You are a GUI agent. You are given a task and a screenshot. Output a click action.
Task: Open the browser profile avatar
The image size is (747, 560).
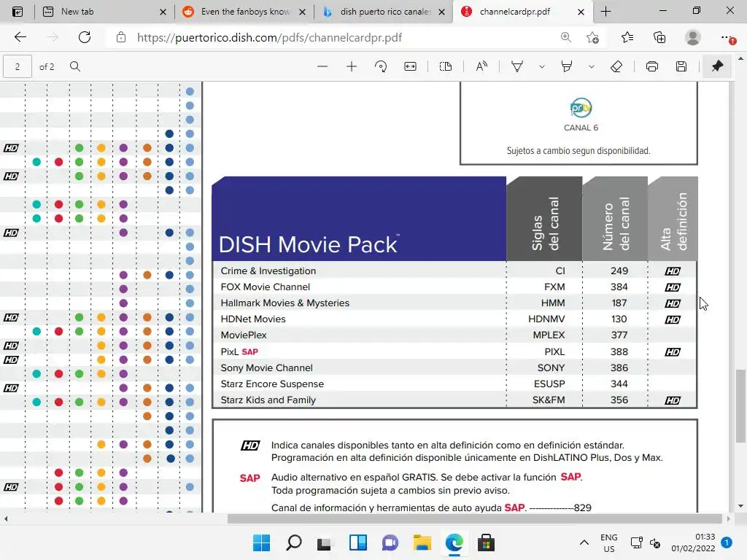(x=692, y=37)
